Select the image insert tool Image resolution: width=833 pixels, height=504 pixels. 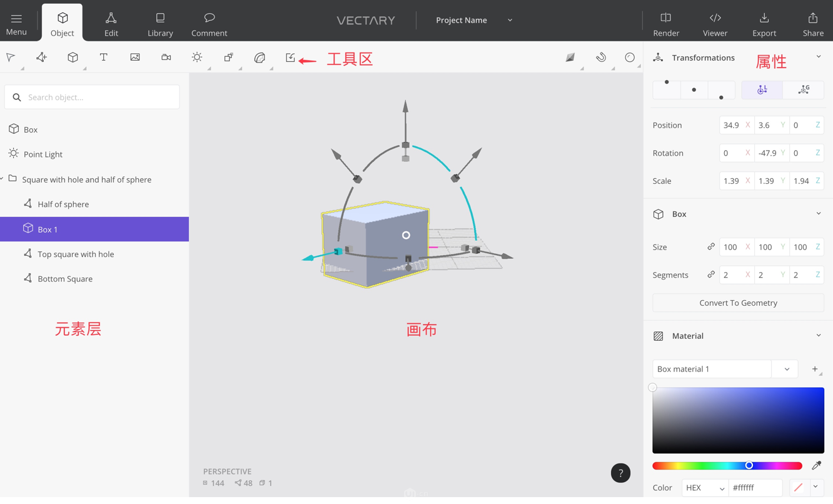pyautogui.click(x=135, y=58)
